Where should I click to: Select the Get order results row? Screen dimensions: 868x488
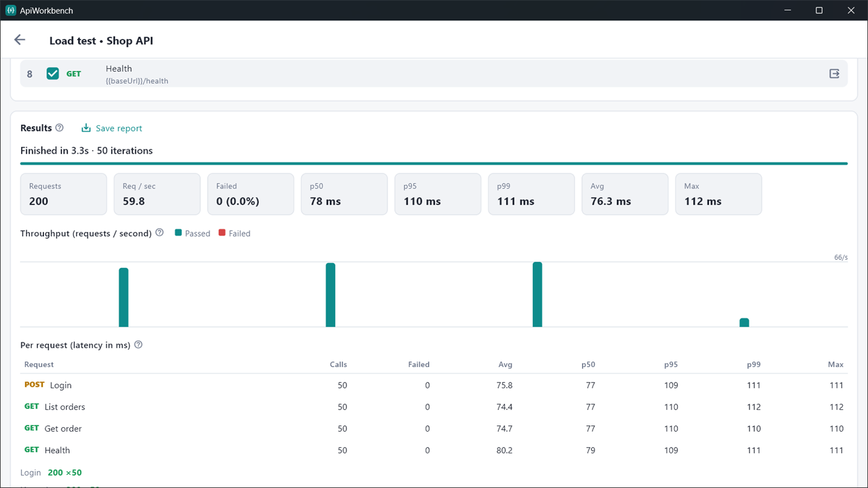pos(434,428)
